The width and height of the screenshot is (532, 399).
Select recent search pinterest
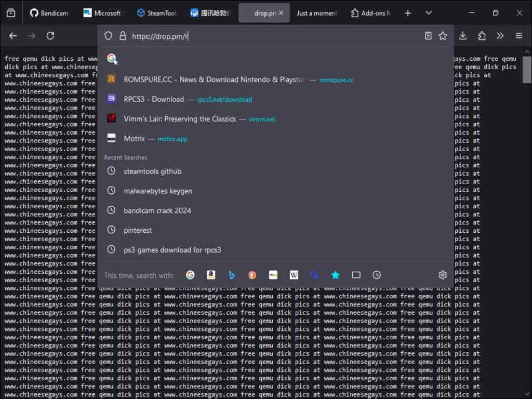pyautogui.click(x=275, y=230)
